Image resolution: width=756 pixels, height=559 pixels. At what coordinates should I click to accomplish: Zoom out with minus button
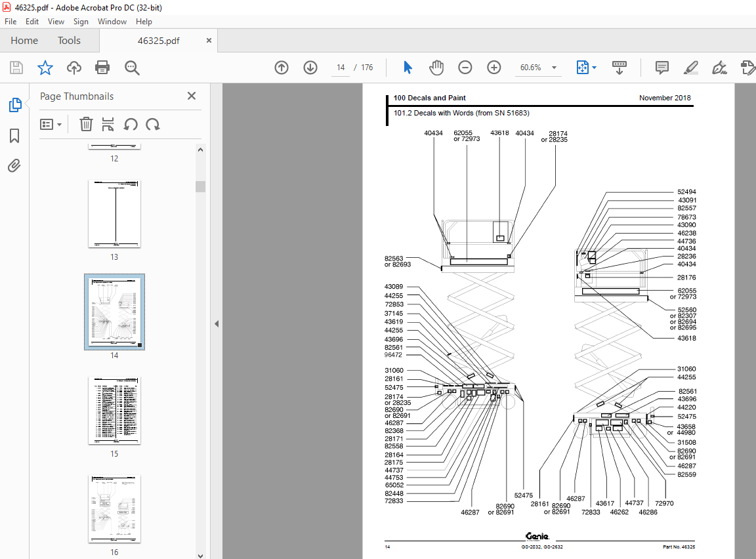465,68
